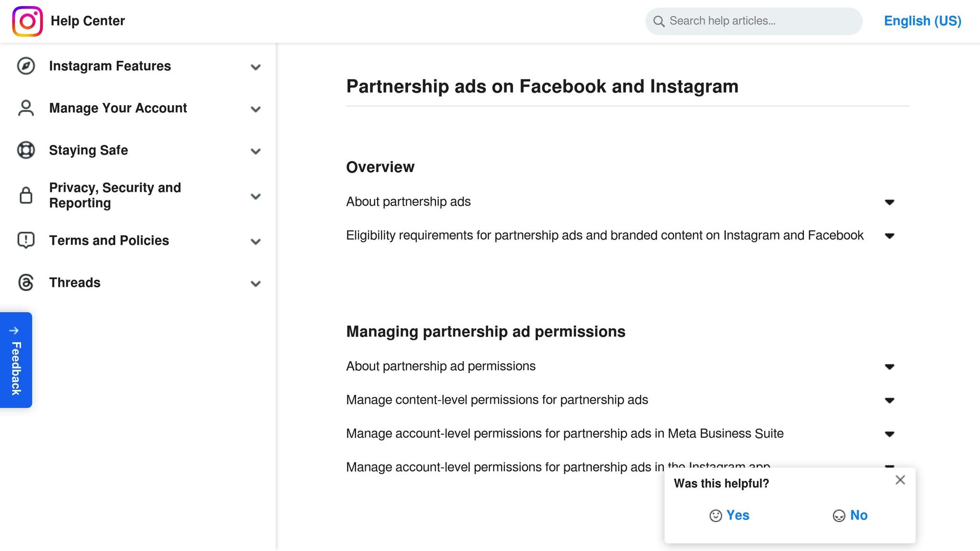Open the Help Center home page
The height and width of the screenshot is (551, 980).
88,21
